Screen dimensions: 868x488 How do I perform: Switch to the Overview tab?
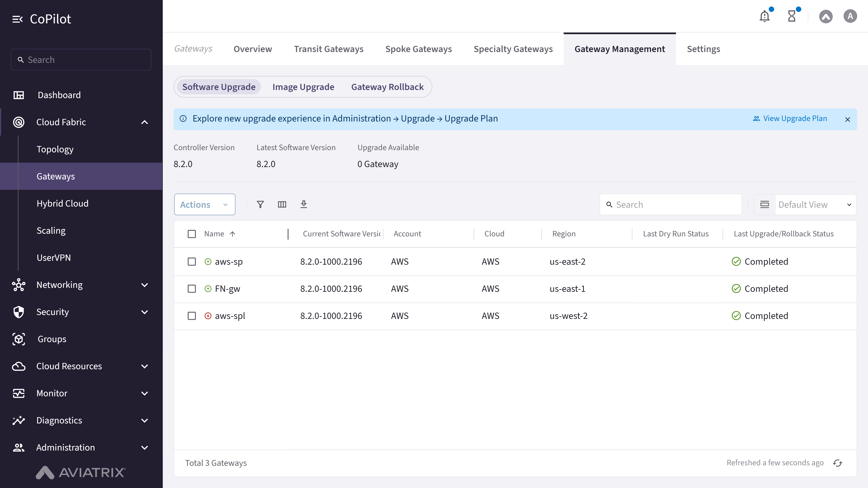pos(252,49)
